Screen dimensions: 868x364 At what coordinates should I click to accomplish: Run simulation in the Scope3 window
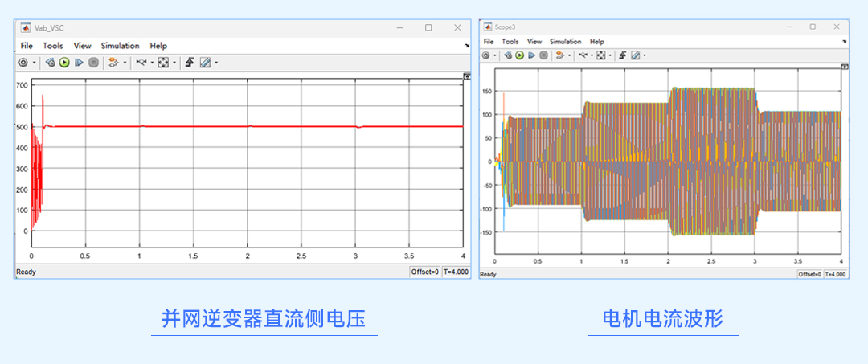[520, 55]
